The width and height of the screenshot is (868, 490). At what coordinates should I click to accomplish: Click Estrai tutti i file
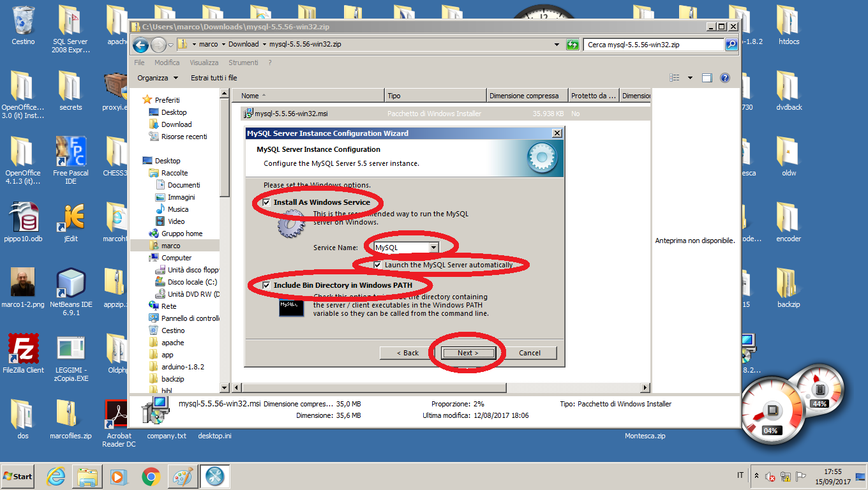214,78
